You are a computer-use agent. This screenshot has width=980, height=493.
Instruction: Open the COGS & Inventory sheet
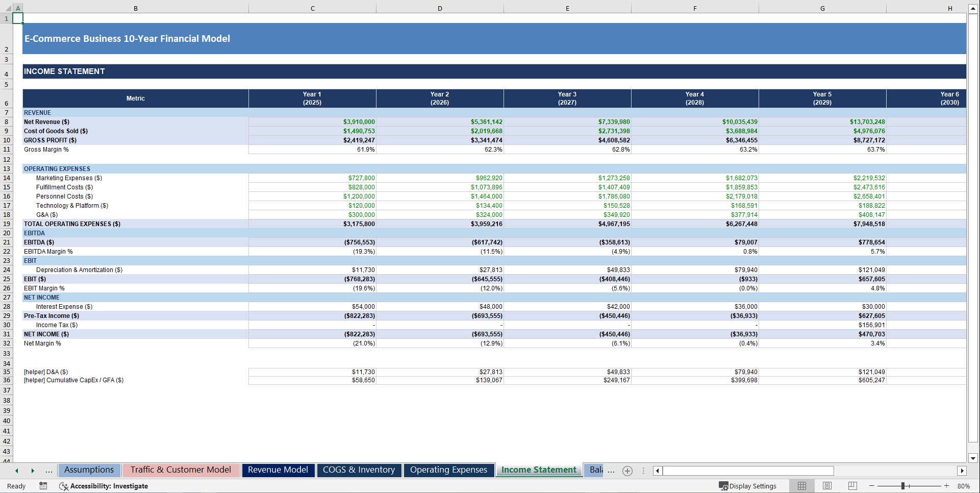point(359,470)
